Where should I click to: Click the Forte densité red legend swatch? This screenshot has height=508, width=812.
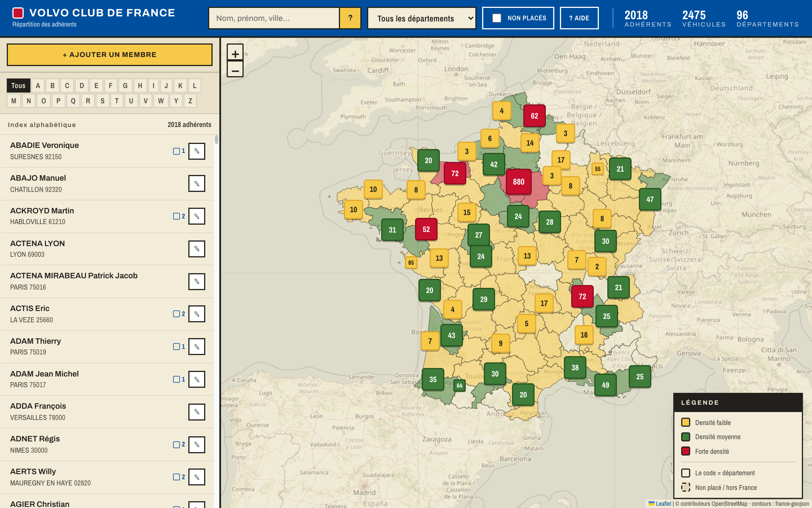click(x=685, y=451)
